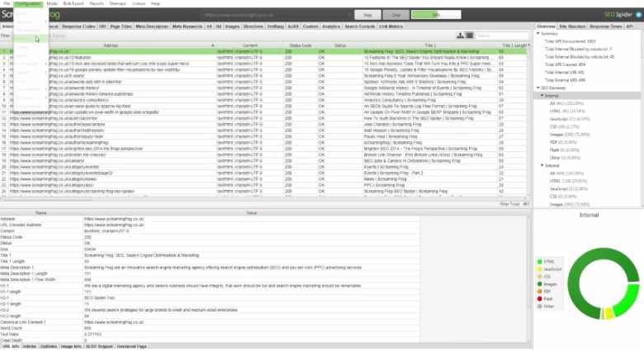Image resolution: width=644 pixels, height=352 pixels.
Task: Switch to the AJAX tab
Action: coord(293,26)
